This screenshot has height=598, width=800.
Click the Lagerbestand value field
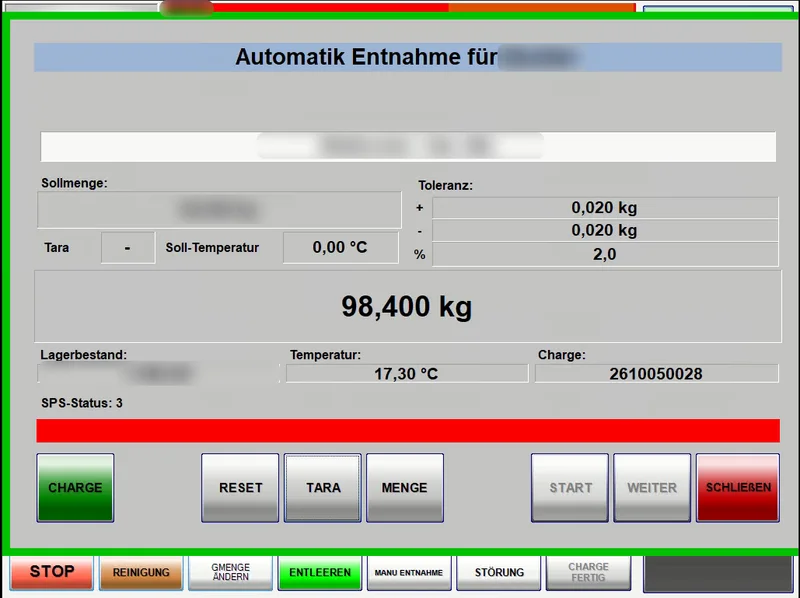pos(158,373)
